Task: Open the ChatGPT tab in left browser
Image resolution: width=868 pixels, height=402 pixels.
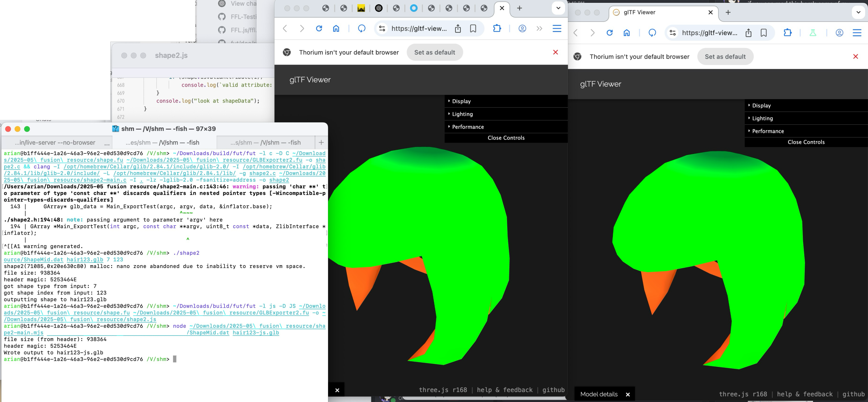Action: [379, 8]
